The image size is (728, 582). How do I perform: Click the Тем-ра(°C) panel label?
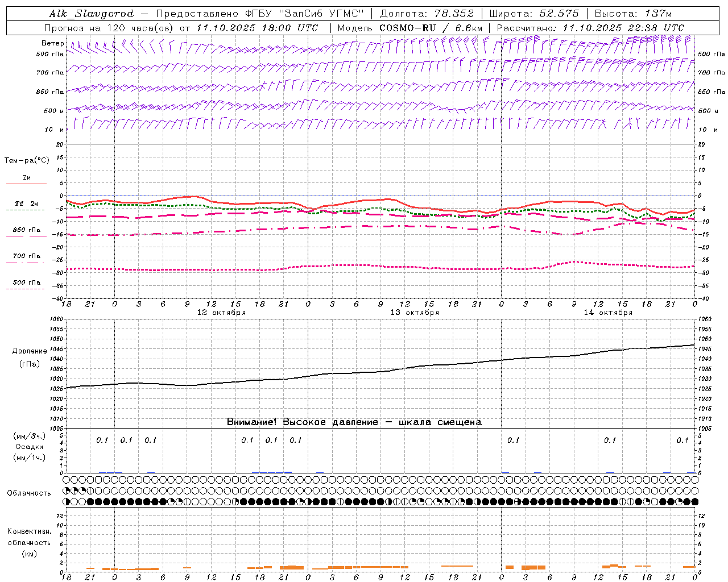(27, 161)
